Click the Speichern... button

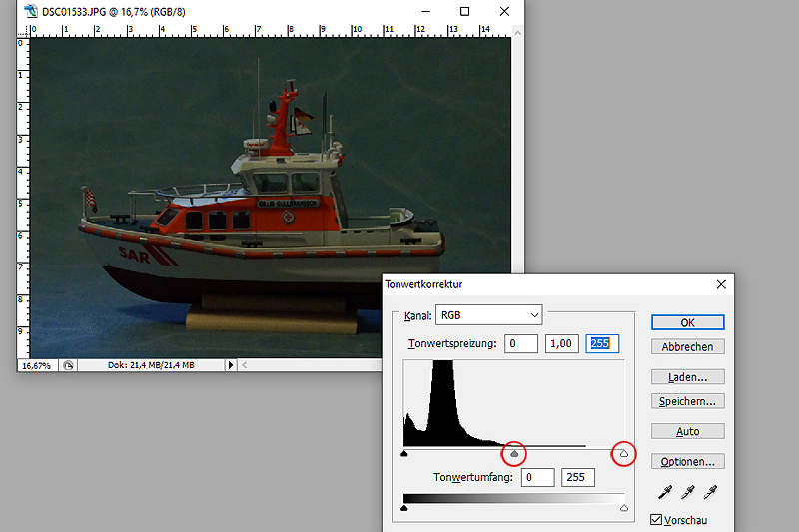coord(687,401)
